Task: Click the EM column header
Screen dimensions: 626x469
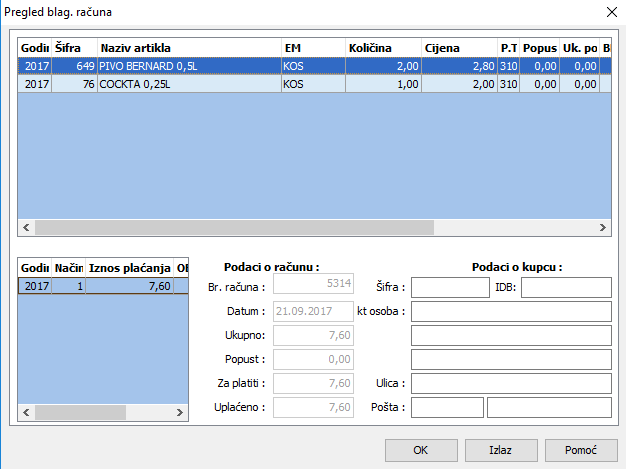Action: point(312,47)
